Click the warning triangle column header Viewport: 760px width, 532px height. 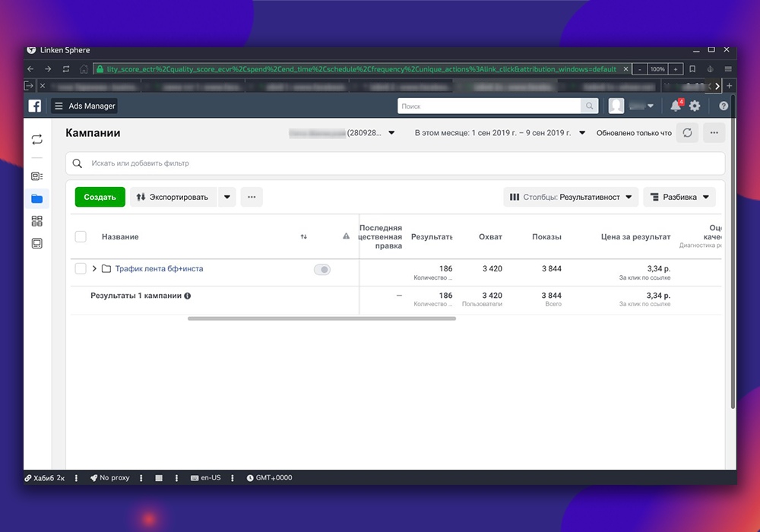346,236
